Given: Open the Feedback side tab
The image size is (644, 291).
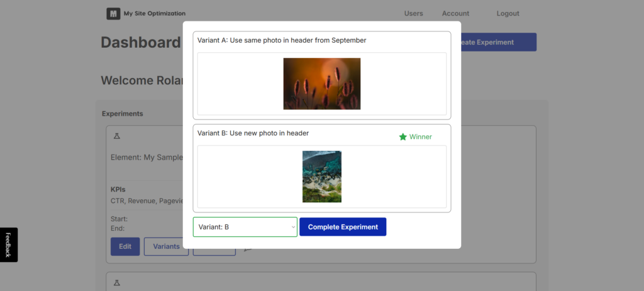Looking at the screenshot, I should 8,244.
